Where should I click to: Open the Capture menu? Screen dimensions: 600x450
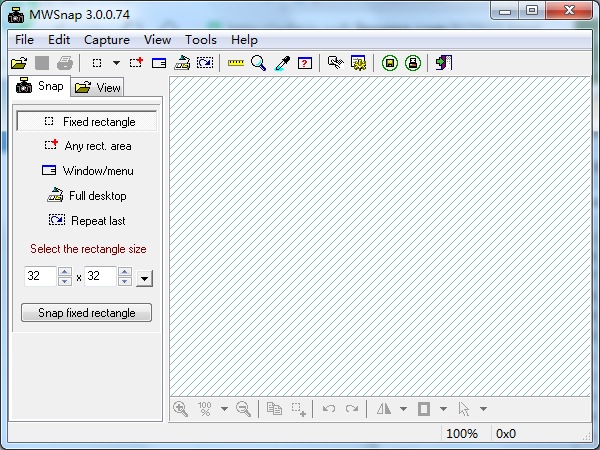coord(107,40)
